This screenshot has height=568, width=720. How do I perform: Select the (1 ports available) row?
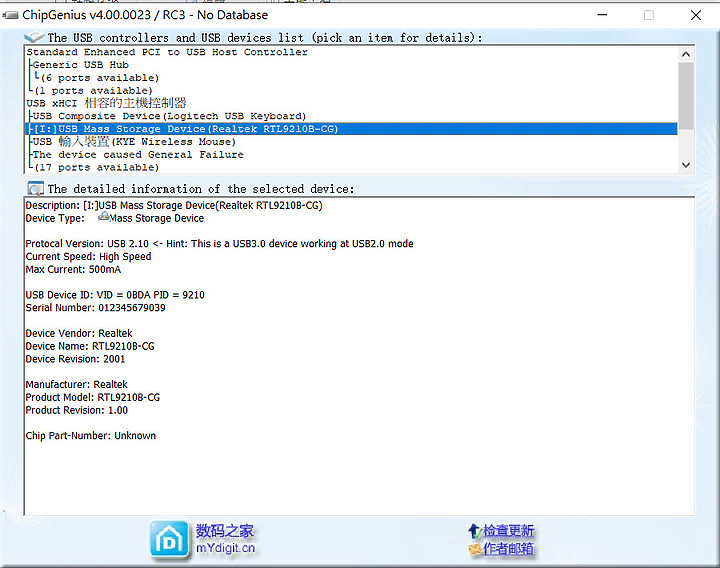pos(93,90)
